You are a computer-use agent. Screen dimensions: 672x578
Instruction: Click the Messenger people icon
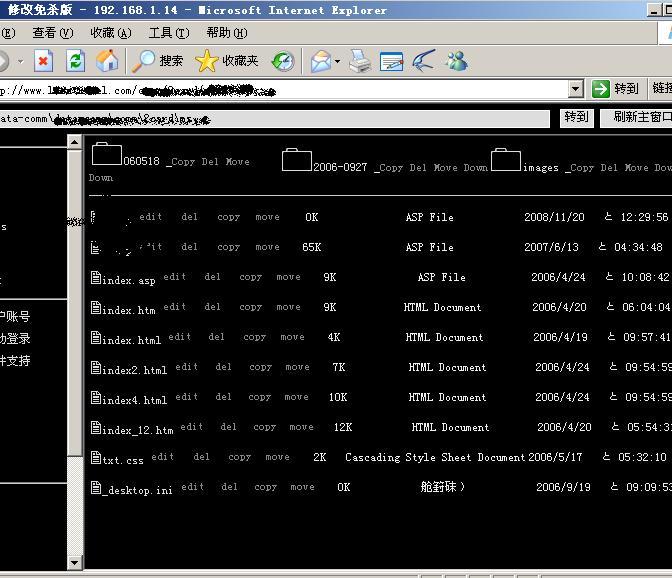point(456,61)
